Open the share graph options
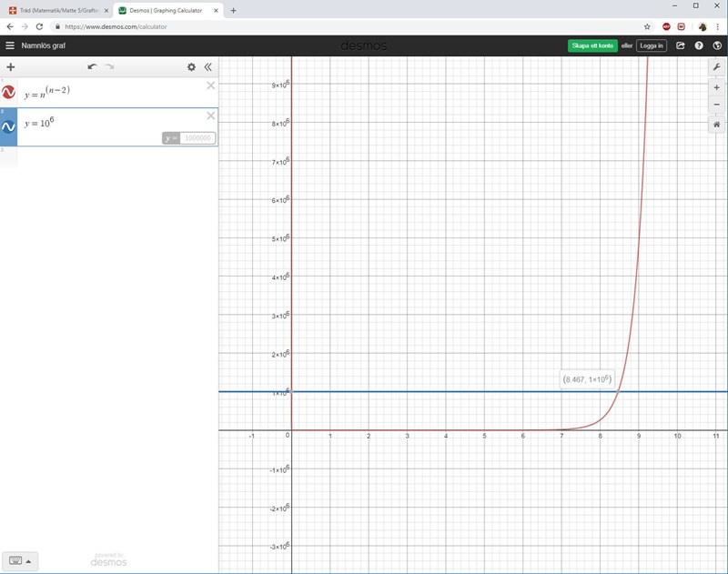728x574 pixels. click(x=681, y=45)
